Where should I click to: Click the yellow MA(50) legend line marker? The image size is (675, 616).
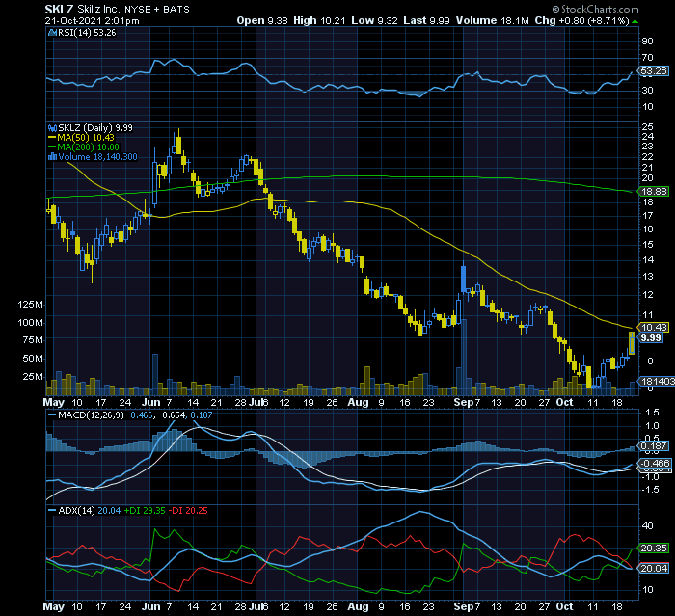[x=52, y=138]
